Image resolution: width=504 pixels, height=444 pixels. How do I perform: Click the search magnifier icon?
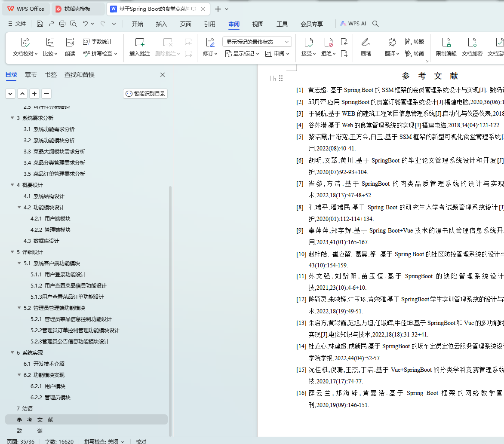[x=375, y=24]
